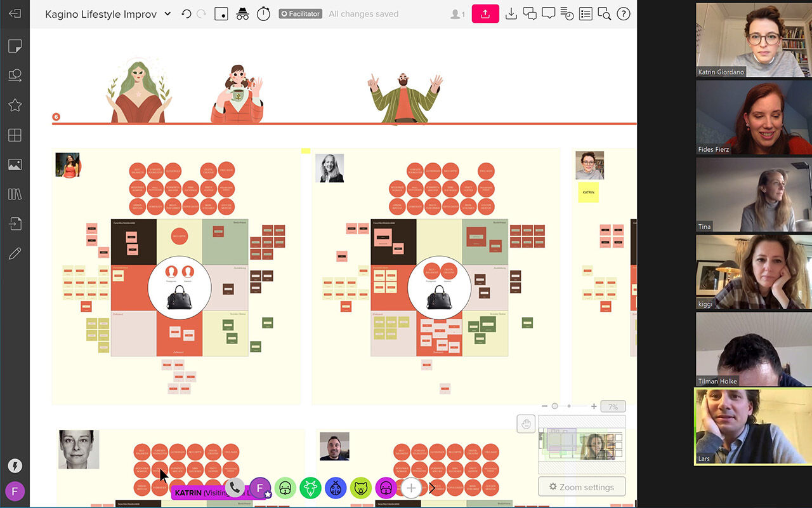Open the frameworks grid panel

coord(15,135)
